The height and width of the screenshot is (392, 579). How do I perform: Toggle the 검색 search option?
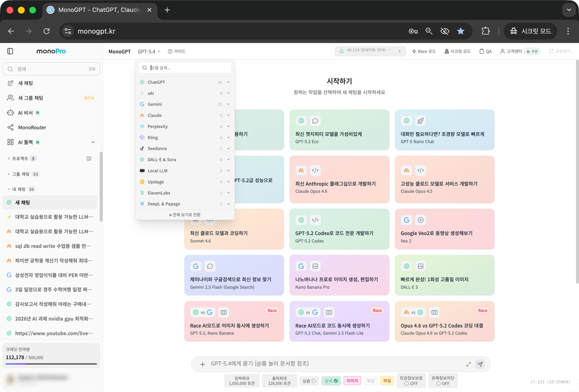tap(331, 381)
